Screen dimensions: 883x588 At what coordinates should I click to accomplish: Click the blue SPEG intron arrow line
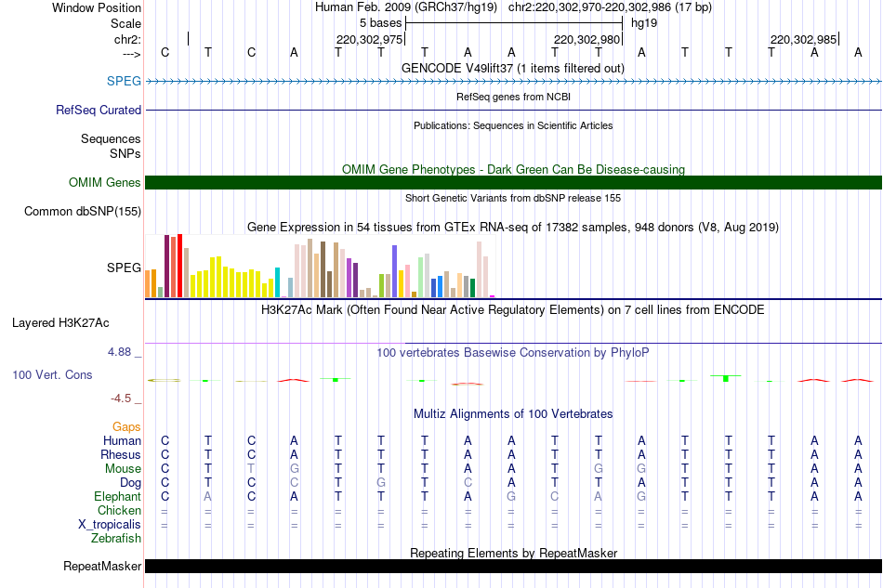click(x=514, y=82)
